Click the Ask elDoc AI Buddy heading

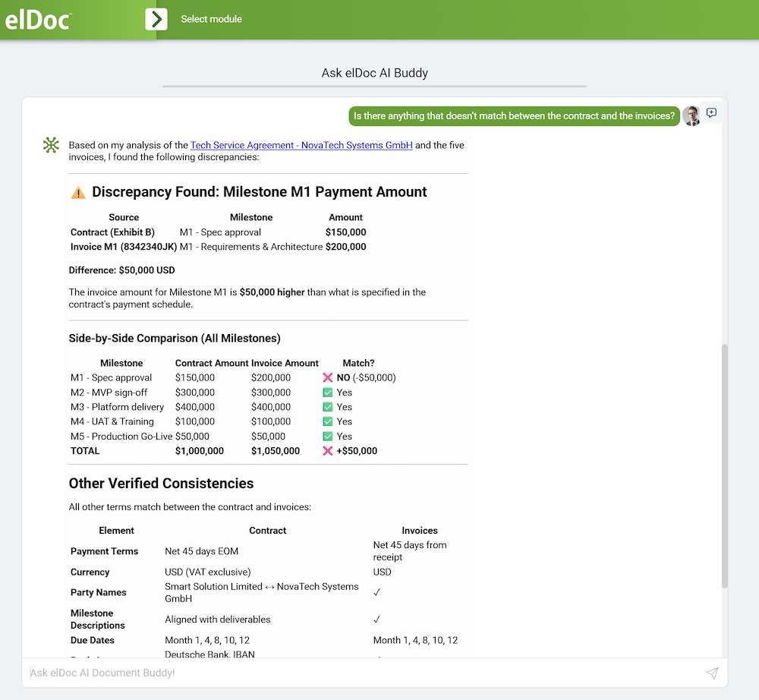(375, 73)
